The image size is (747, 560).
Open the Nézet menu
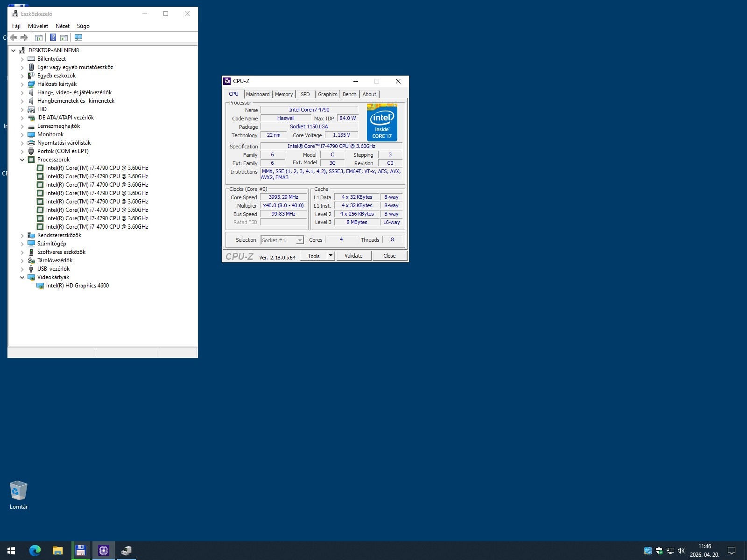[63, 26]
